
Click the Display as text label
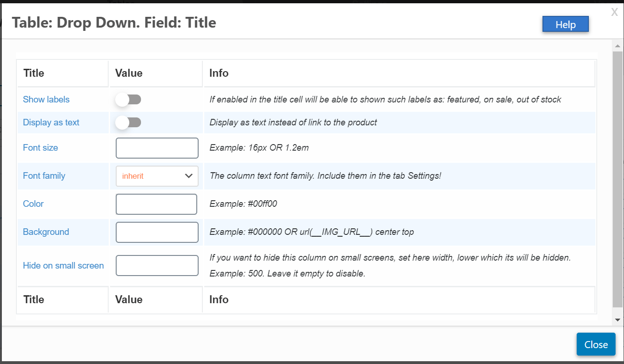[x=51, y=123]
